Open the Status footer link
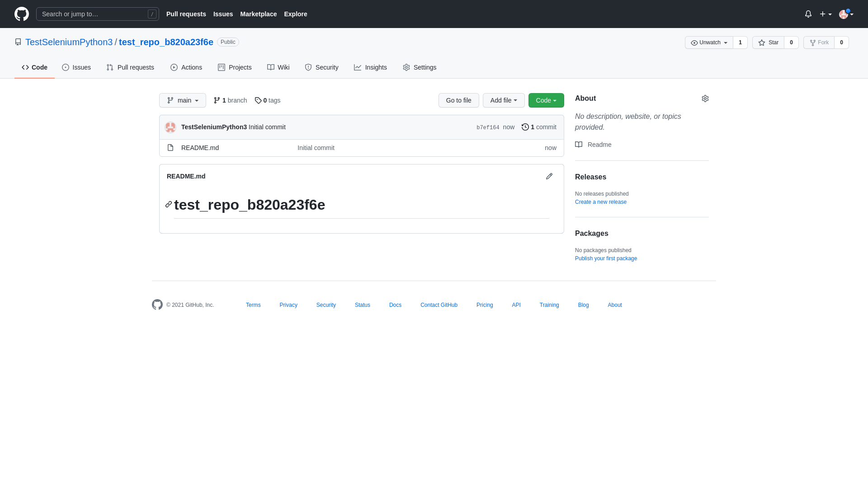Viewport: 868px width, 488px height. [x=363, y=305]
